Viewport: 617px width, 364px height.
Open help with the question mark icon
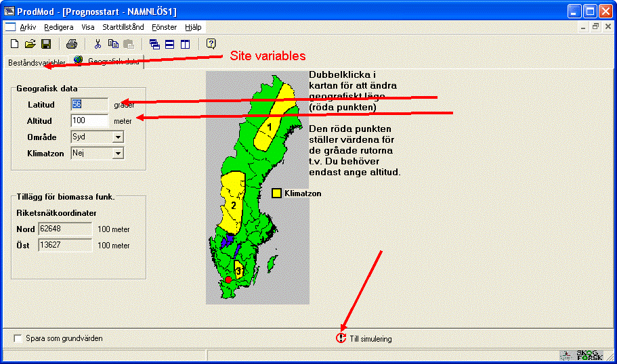[211, 43]
